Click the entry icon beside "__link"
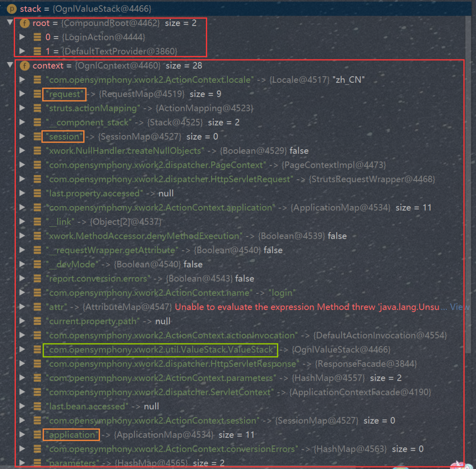This screenshot has width=476, height=469. (37, 222)
